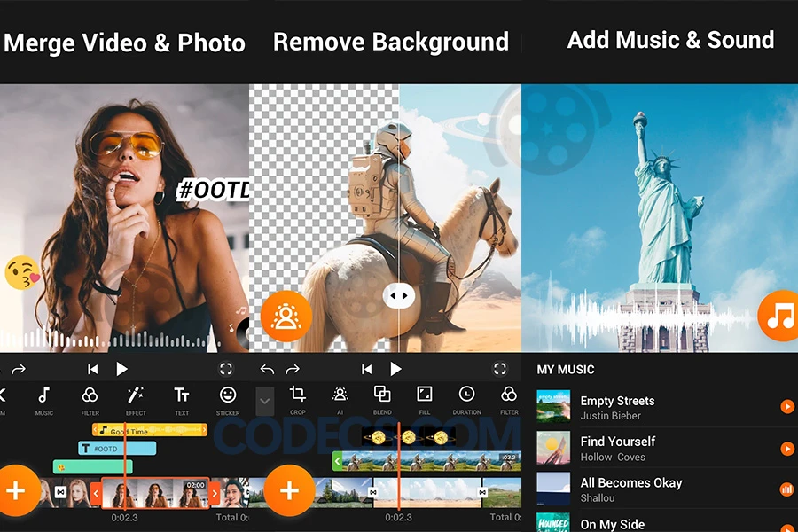The height and width of the screenshot is (532, 798).
Task: Select the Crop tool
Action: (298, 398)
